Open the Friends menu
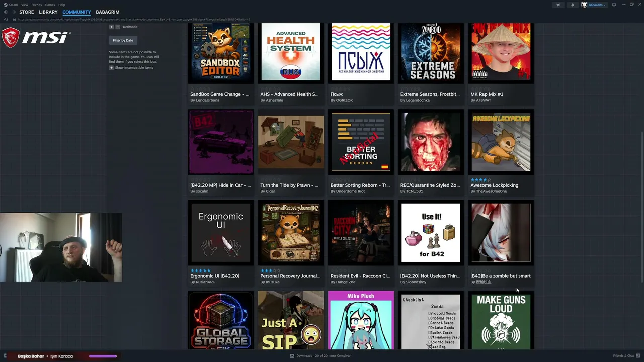Image resolution: width=644 pixels, height=362 pixels. [x=36, y=5]
